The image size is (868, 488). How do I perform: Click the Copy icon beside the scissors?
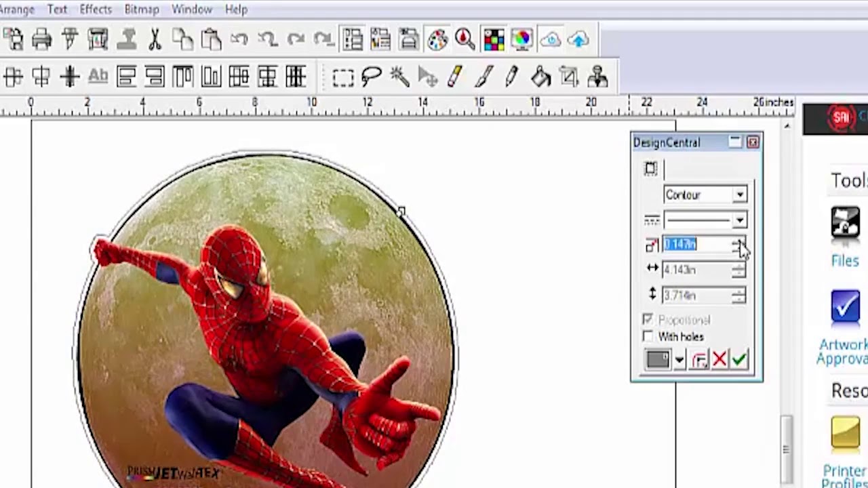182,39
